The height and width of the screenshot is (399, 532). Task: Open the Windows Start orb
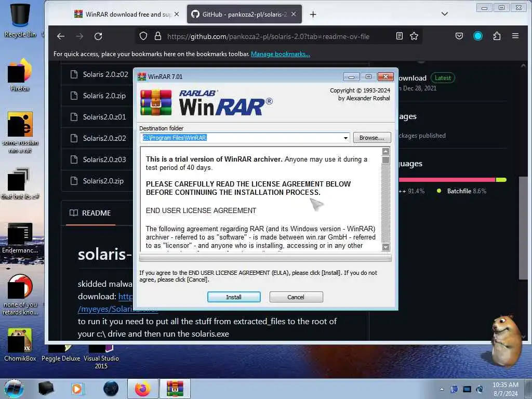click(x=14, y=389)
